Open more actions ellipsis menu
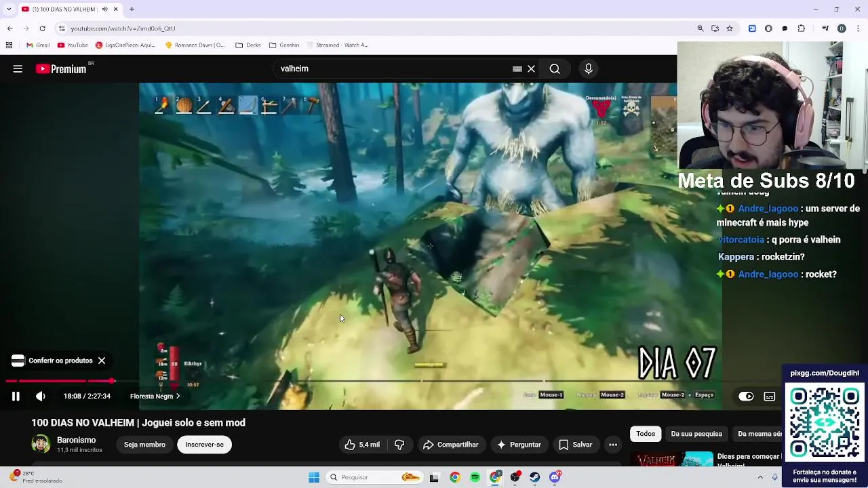 point(613,445)
